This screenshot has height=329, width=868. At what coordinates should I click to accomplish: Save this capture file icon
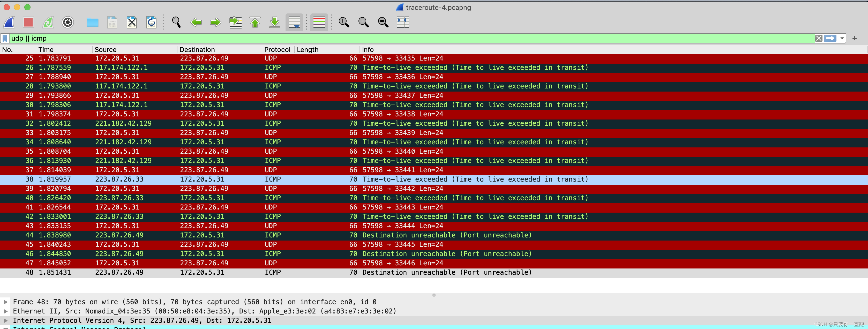112,23
